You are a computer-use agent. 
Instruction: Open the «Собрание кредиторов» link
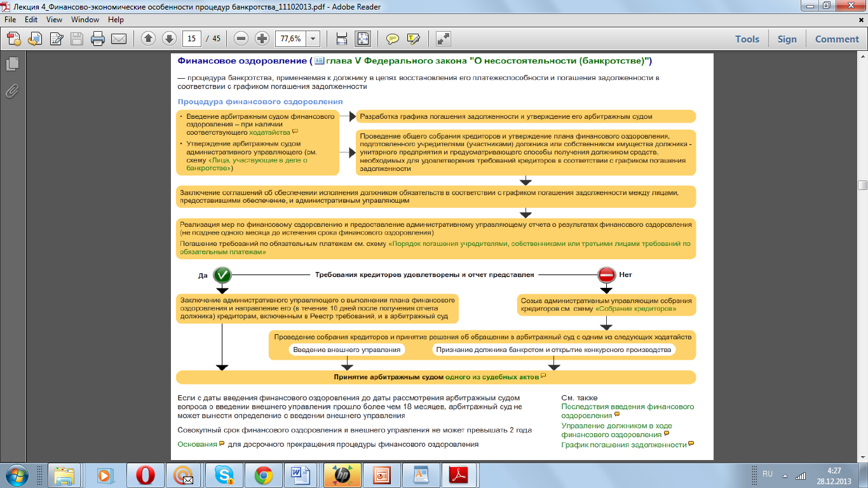pos(635,309)
